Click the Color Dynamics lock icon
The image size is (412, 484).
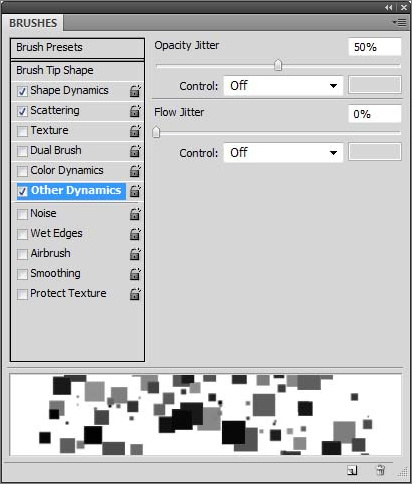pos(135,171)
